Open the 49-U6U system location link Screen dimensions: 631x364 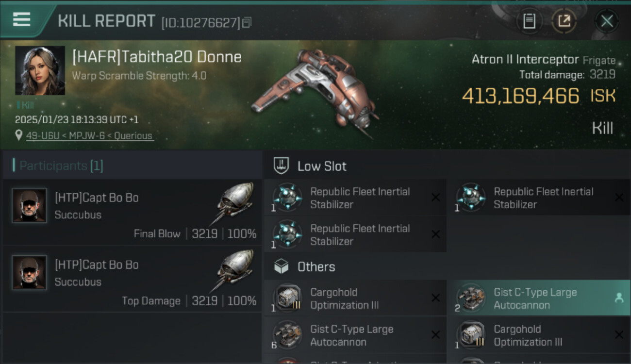pyautogui.click(x=89, y=136)
